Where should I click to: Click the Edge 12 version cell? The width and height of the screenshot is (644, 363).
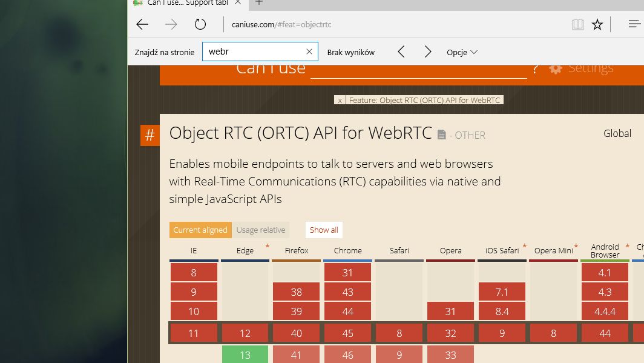click(245, 333)
